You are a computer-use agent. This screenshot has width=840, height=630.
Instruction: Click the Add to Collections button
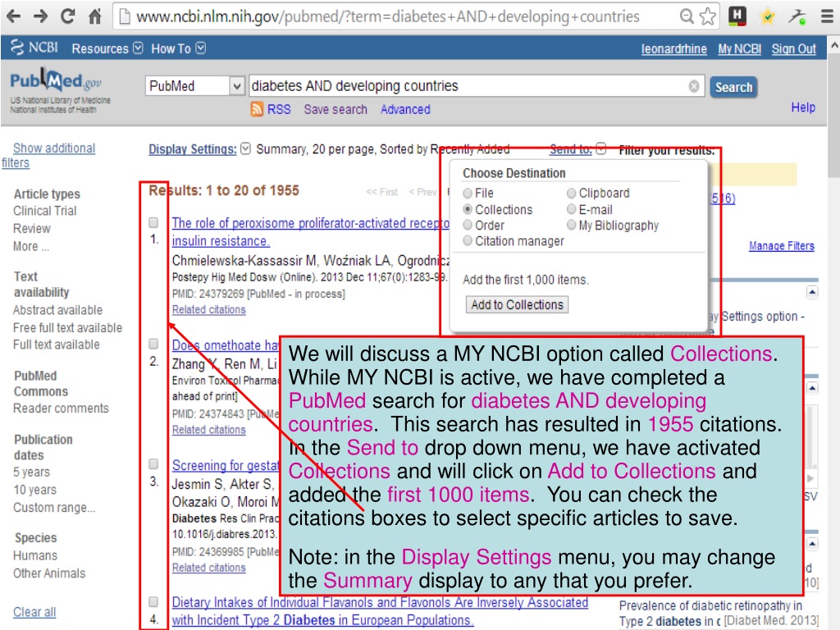point(517,304)
